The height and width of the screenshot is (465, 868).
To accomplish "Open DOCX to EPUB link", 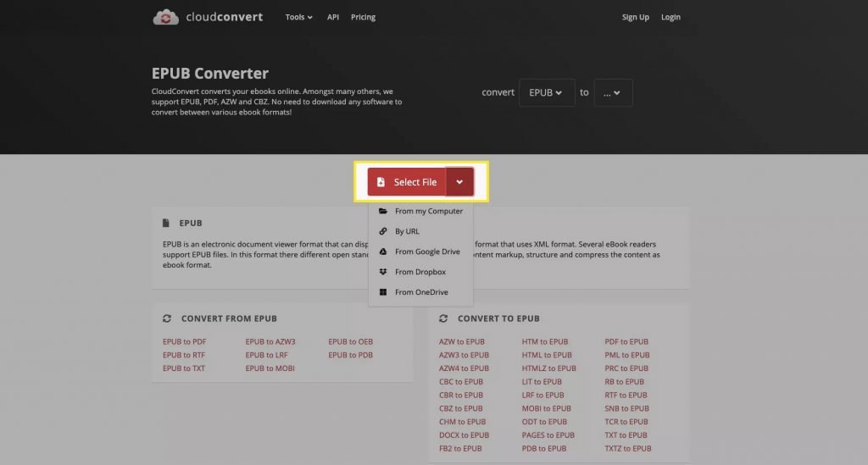I will [x=464, y=435].
